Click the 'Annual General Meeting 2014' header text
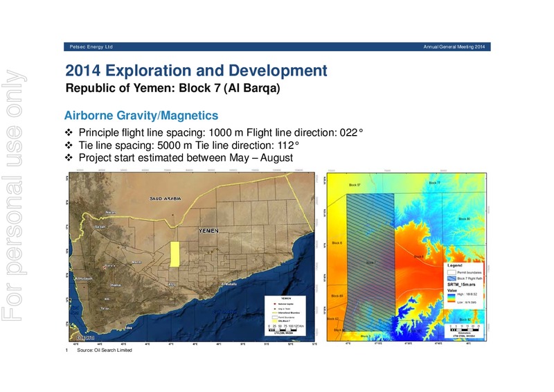Screen dimensions: 554x392 (454, 46)
